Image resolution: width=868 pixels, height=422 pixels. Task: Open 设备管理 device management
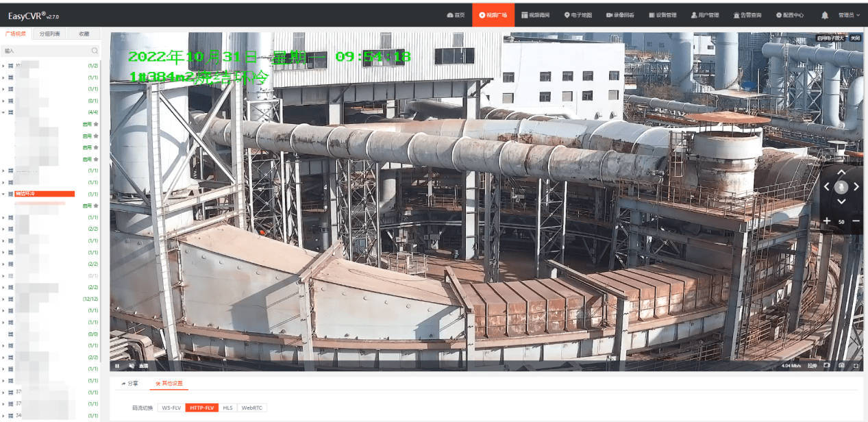coord(662,15)
